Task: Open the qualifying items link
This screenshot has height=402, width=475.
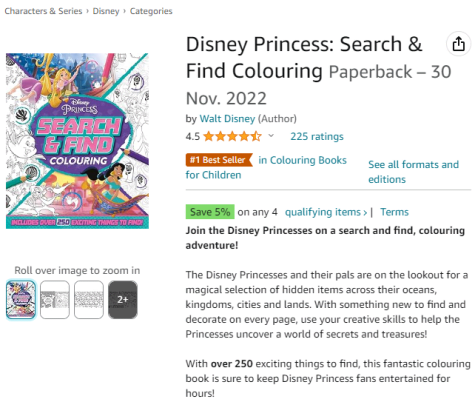Action: (x=326, y=212)
